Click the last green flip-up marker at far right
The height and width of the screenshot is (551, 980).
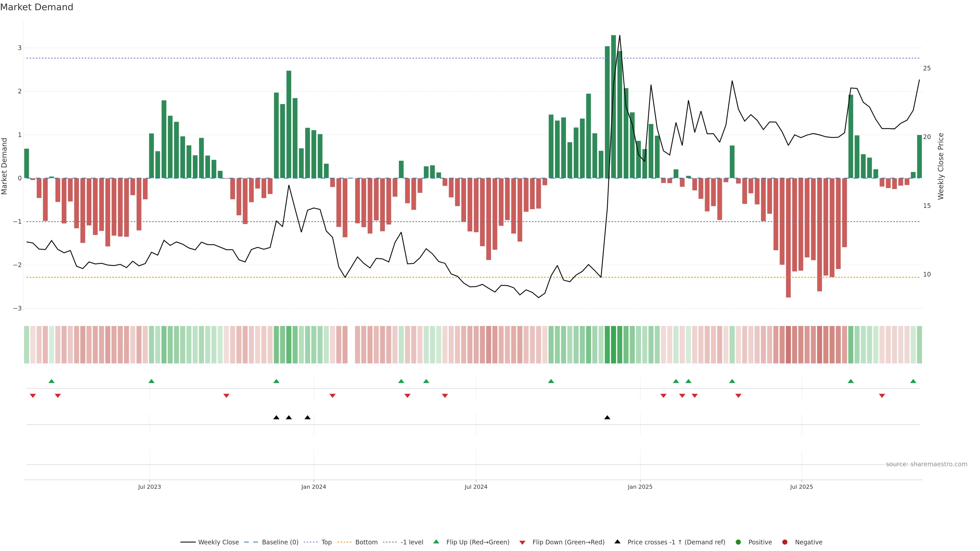pyautogui.click(x=913, y=381)
